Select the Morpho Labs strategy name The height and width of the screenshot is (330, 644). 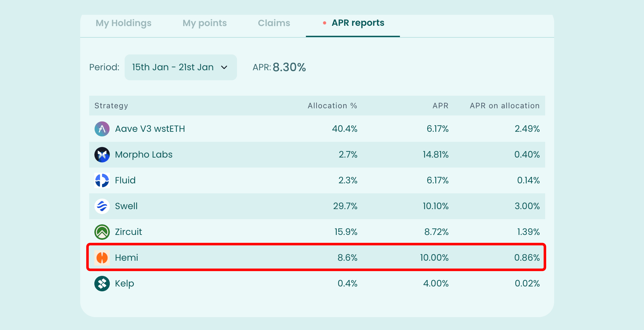point(144,155)
